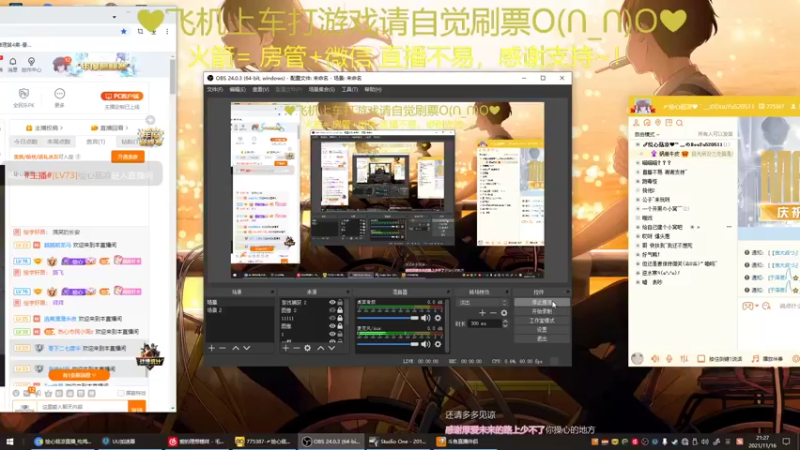800x450 pixels.
Task: Toggle visibility of source row 1
Action: point(332,334)
